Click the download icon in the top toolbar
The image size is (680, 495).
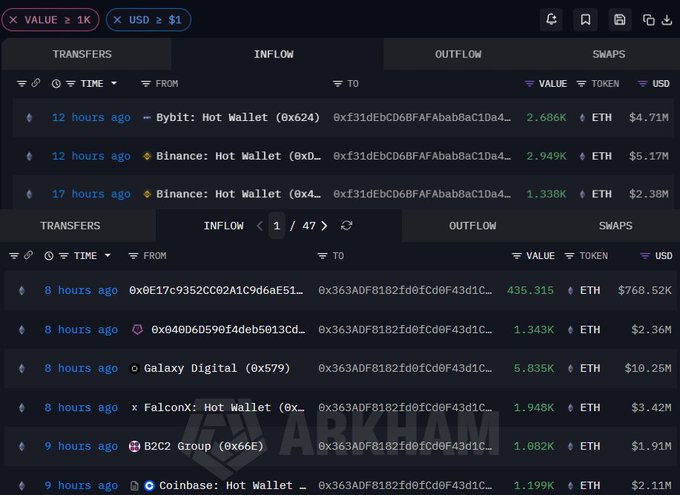[x=667, y=20]
